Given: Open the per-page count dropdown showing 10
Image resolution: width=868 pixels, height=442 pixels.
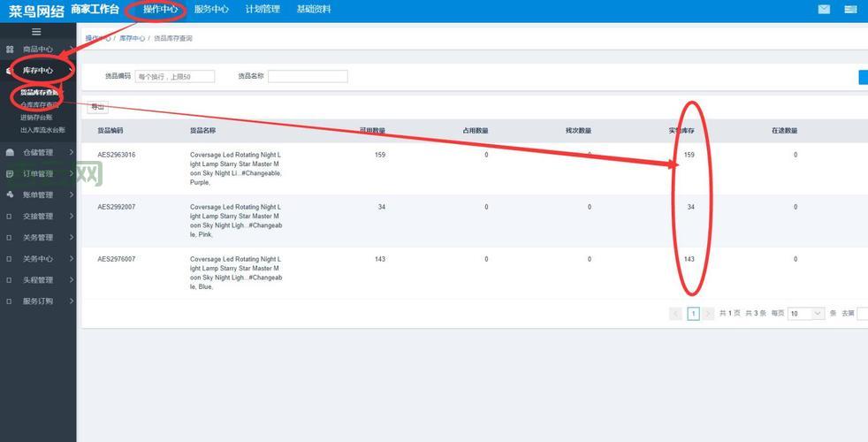Looking at the screenshot, I should point(806,314).
